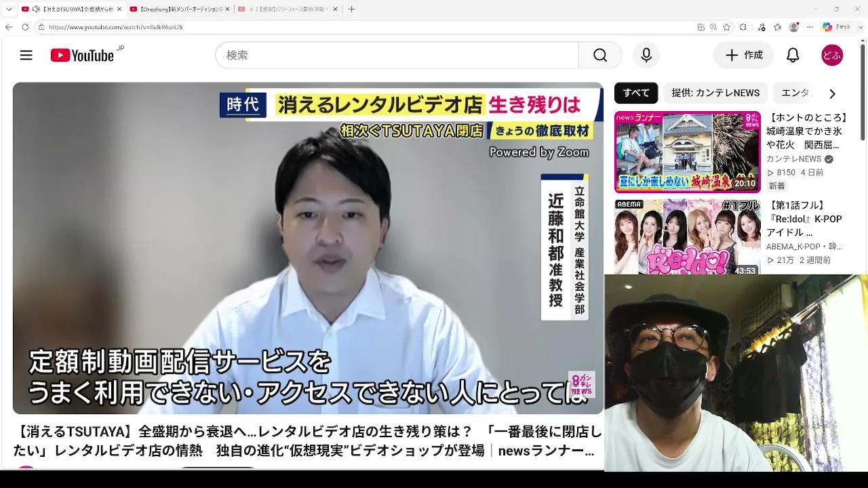
Task: Switch to the Onephony browser tab
Action: [180, 9]
